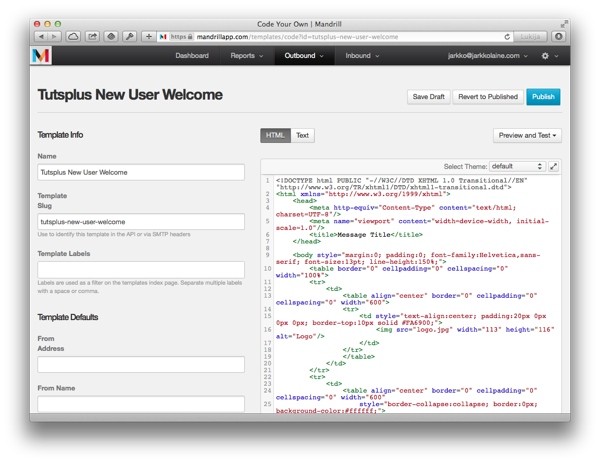Image resolution: width=600 pixels, height=463 pixels.
Task: Go forward with browser forward arrow
Action: click(54, 37)
